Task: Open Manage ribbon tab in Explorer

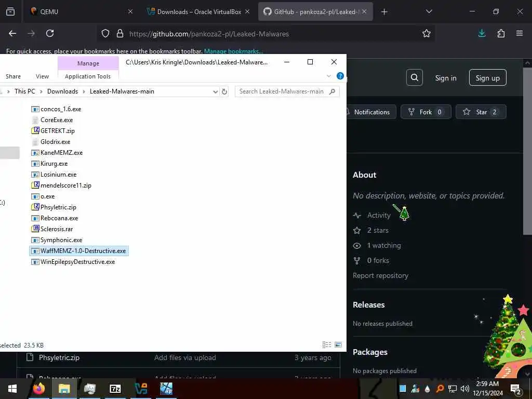Action: click(88, 63)
